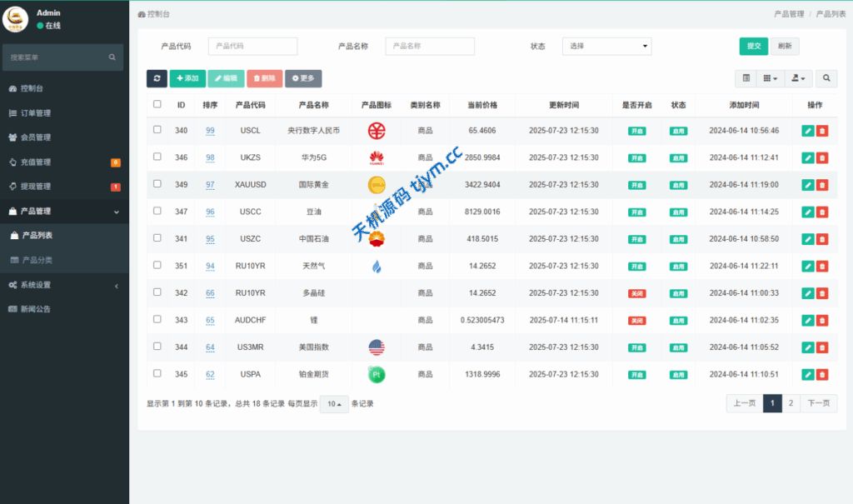Click the search magnifier in table toolbar
The image size is (853, 504).
pos(826,78)
